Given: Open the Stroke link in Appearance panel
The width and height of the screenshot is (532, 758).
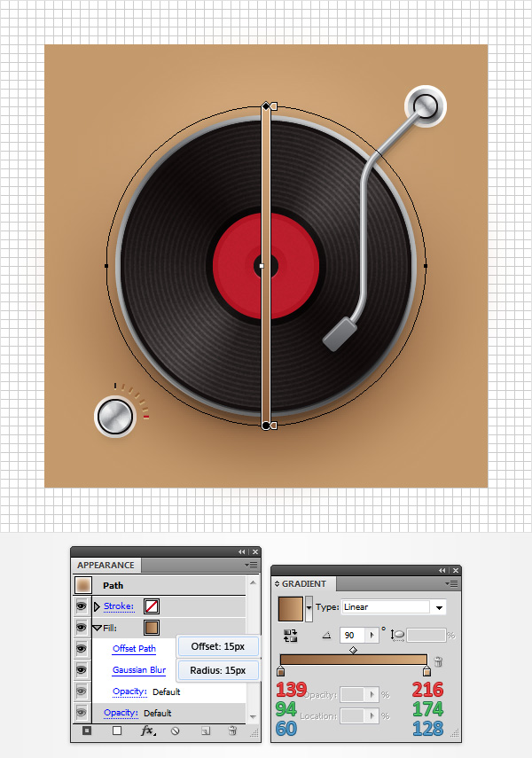Looking at the screenshot, I should click(x=119, y=606).
